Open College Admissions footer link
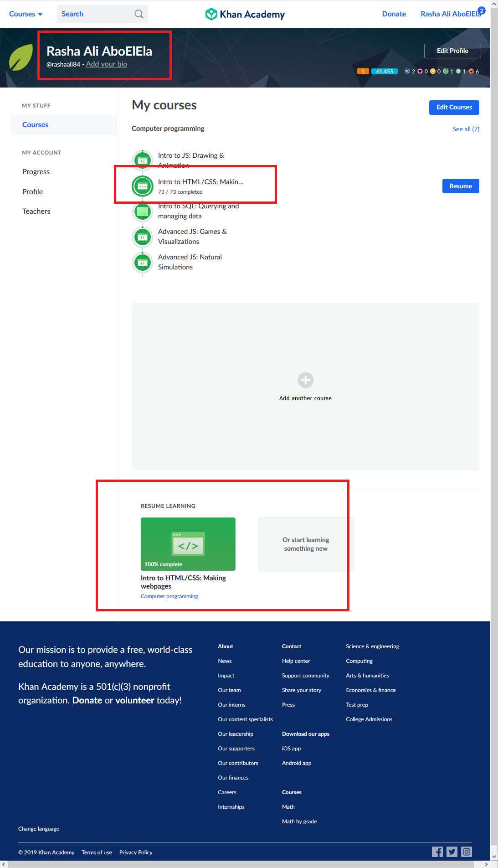 369,719
